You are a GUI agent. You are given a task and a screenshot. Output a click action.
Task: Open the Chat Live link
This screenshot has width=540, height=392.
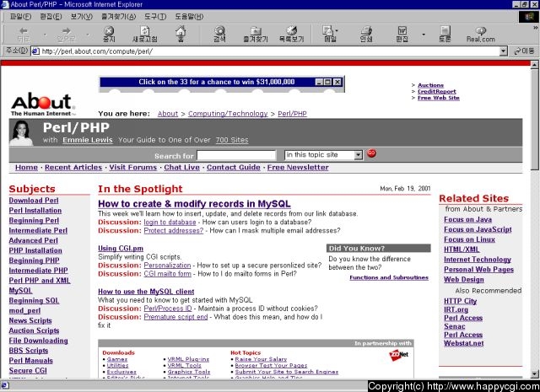[x=182, y=167]
